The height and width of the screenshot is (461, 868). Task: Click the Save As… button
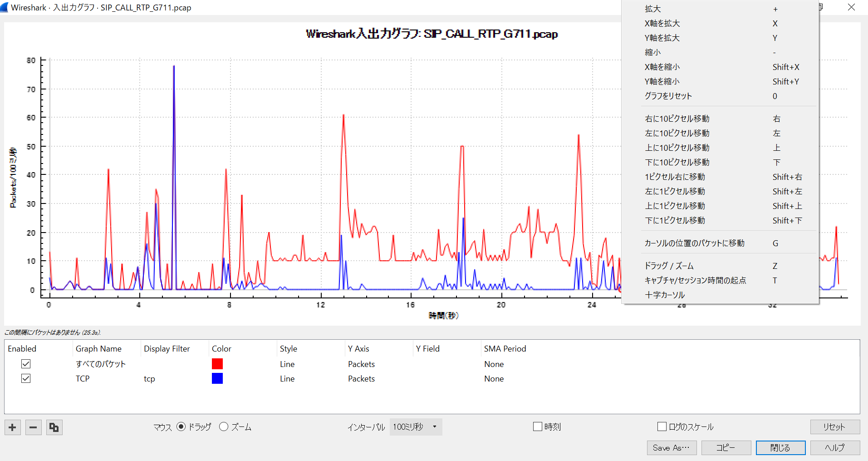672,448
